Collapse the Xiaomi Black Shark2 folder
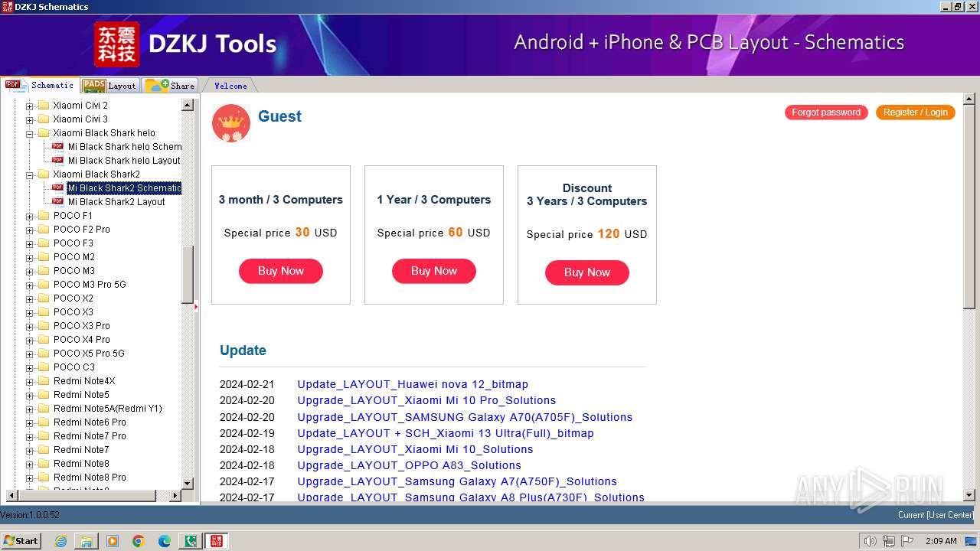980x551 pixels. (30, 174)
